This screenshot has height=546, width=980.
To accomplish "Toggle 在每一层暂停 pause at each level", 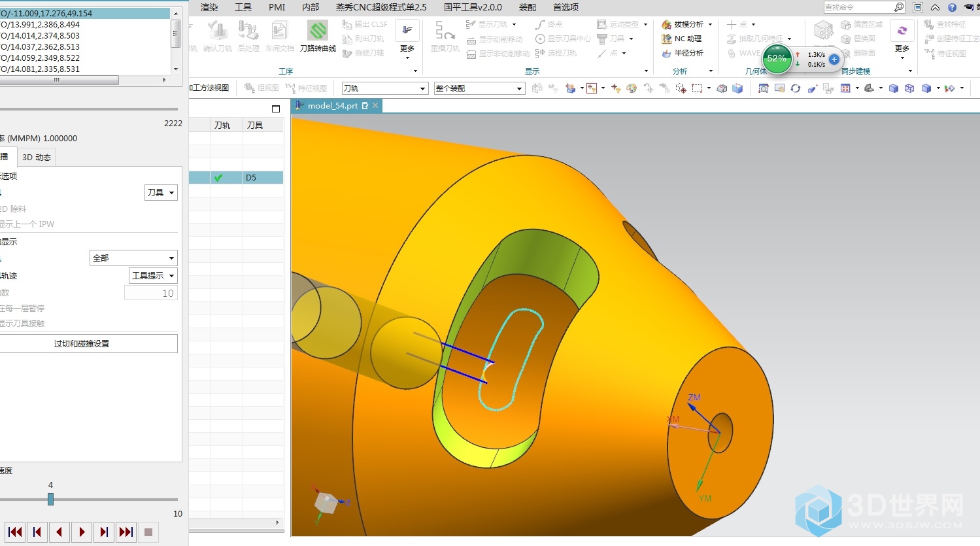I will click(22, 308).
